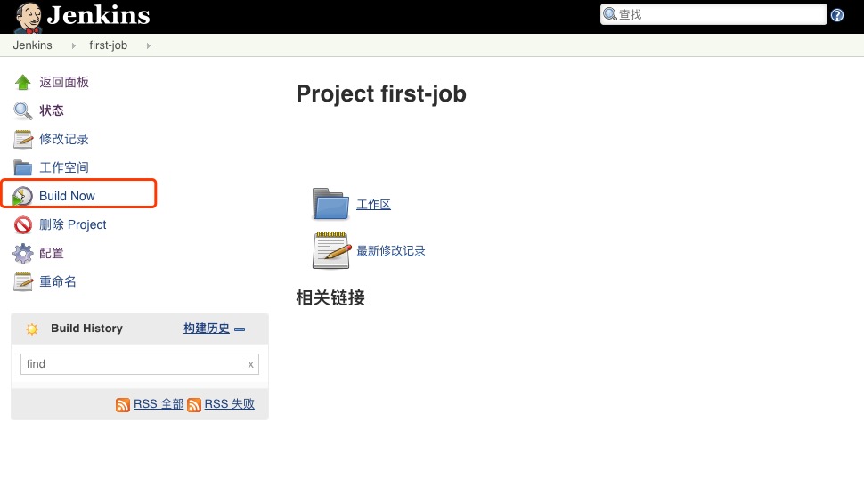Viewport: 864px width, 504px height.
Task: Click the green up arrow icon
Action: pos(22,82)
